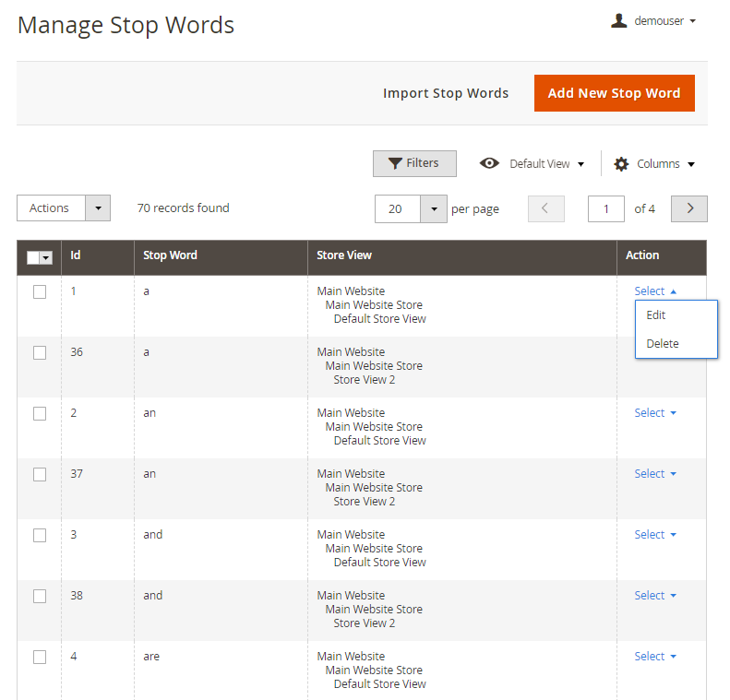Image resolution: width=730 pixels, height=700 pixels.
Task: Choose Edit from the action menu
Action: (656, 315)
